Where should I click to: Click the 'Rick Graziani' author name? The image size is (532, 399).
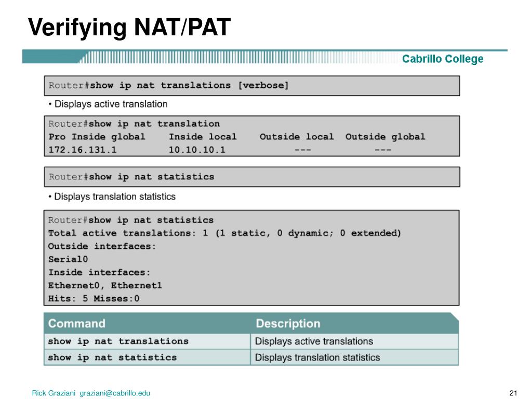(x=54, y=393)
